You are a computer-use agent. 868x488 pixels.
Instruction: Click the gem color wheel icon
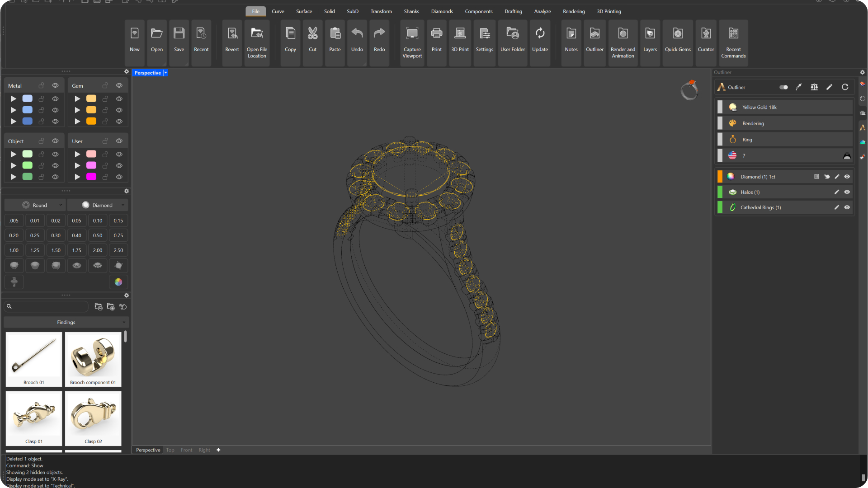tap(118, 282)
